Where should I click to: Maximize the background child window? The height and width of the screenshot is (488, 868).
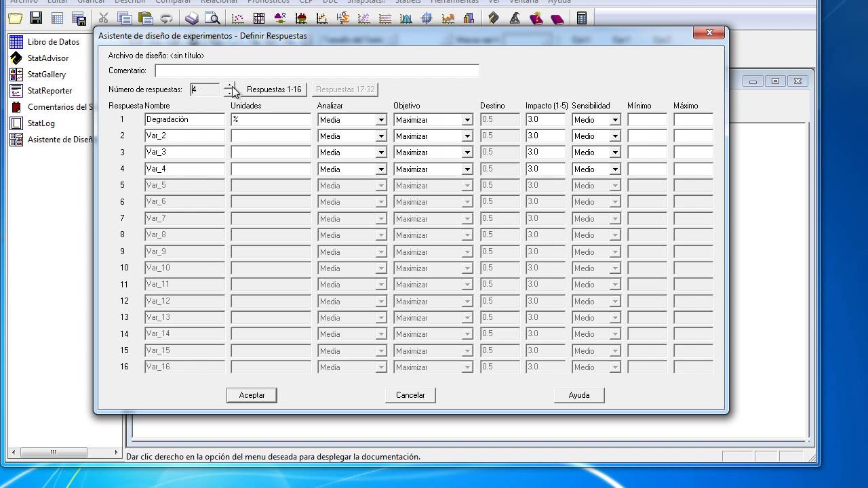click(775, 81)
